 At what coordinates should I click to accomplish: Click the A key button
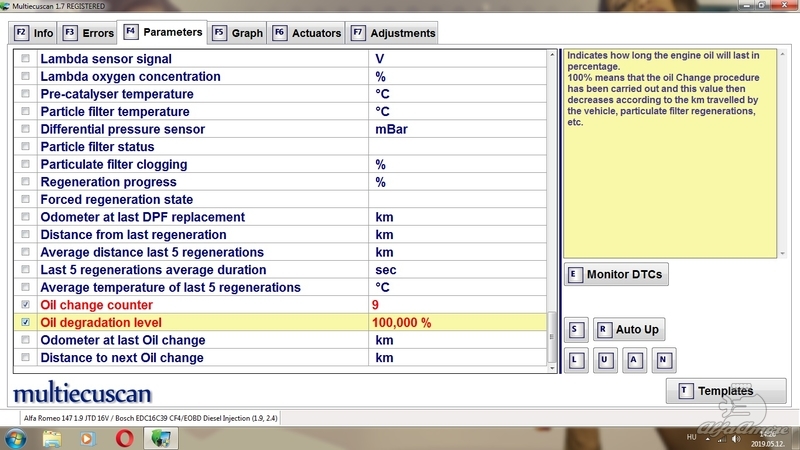[x=634, y=360]
